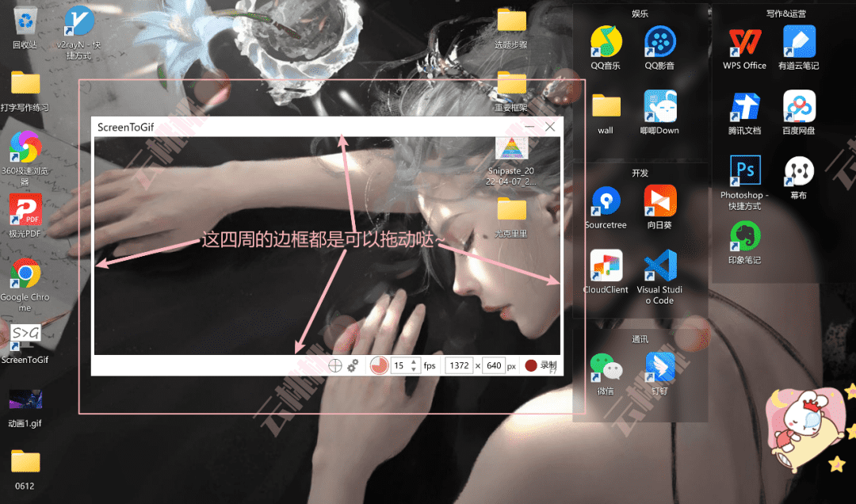Open the 0612 folder
This screenshot has width=856, height=504.
[25, 462]
